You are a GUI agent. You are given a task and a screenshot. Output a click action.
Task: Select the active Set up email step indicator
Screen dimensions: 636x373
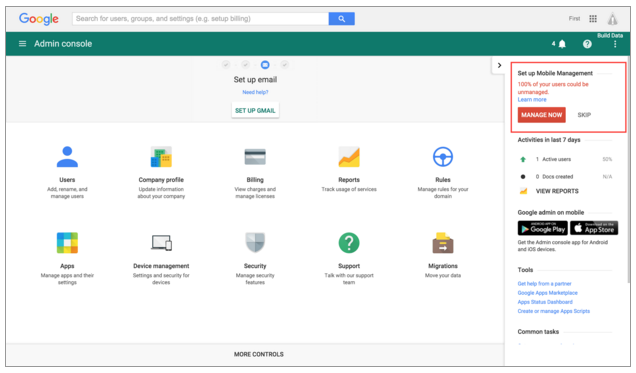pyautogui.click(x=265, y=65)
